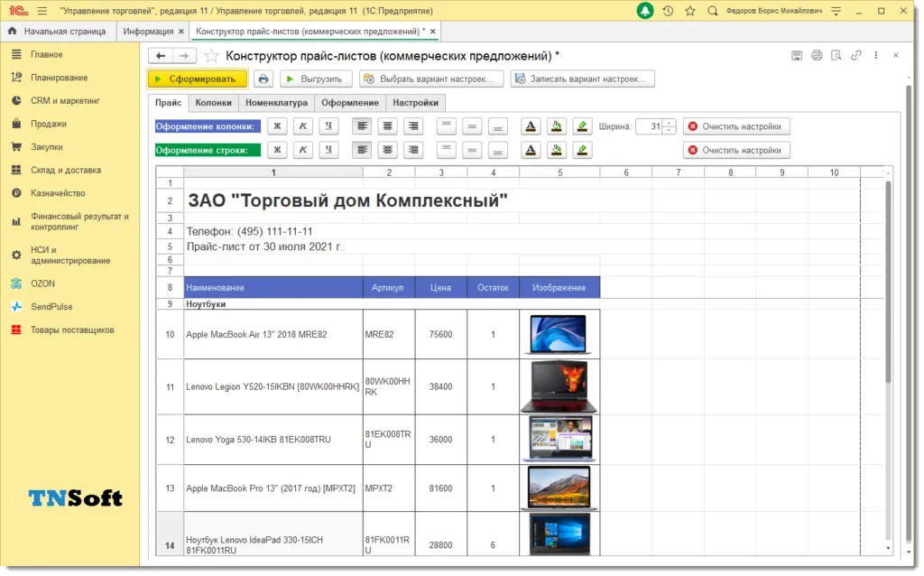Select the Apple MacBook Air product image
The width and height of the screenshot is (924, 576).
[x=559, y=334]
